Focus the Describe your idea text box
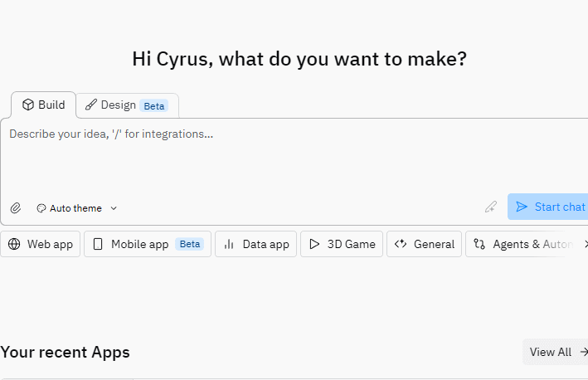 click(x=249, y=158)
